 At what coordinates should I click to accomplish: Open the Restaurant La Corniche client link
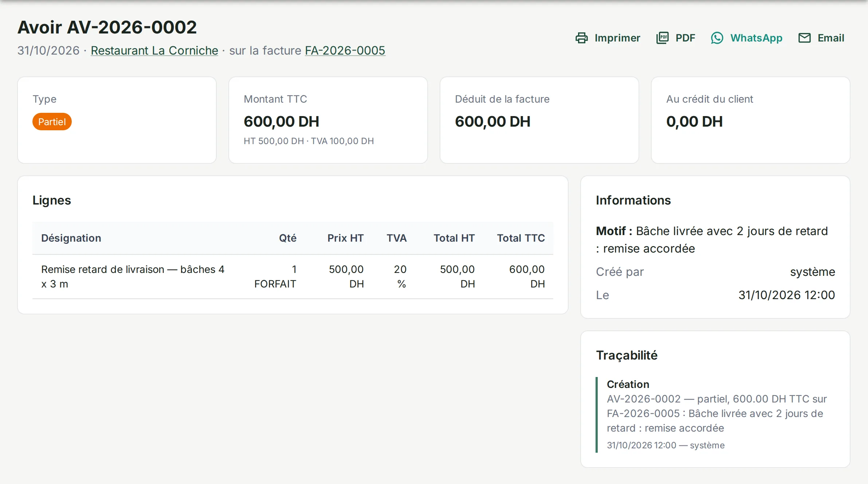pos(154,51)
